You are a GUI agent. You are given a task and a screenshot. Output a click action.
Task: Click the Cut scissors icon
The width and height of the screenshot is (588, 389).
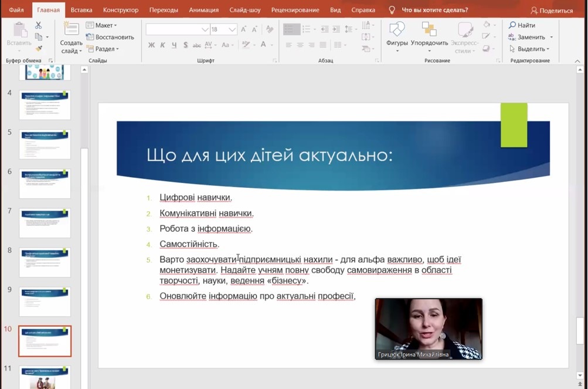point(39,25)
